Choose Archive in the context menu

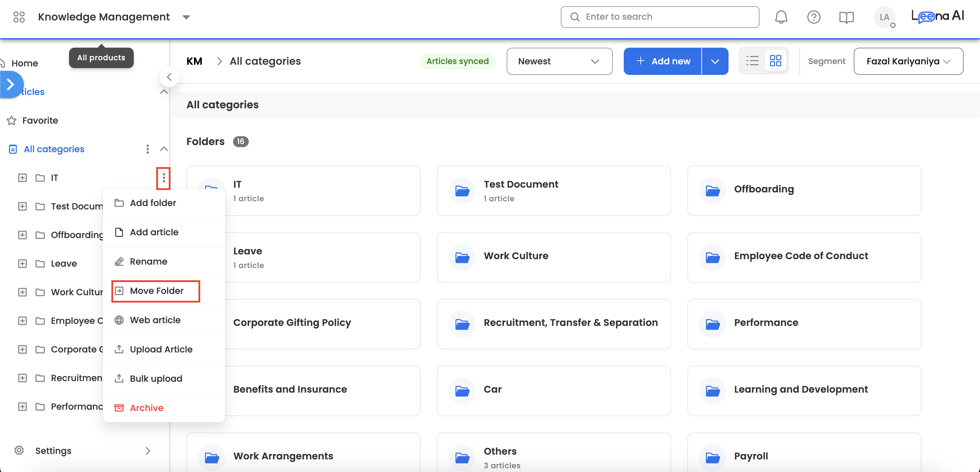click(146, 408)
